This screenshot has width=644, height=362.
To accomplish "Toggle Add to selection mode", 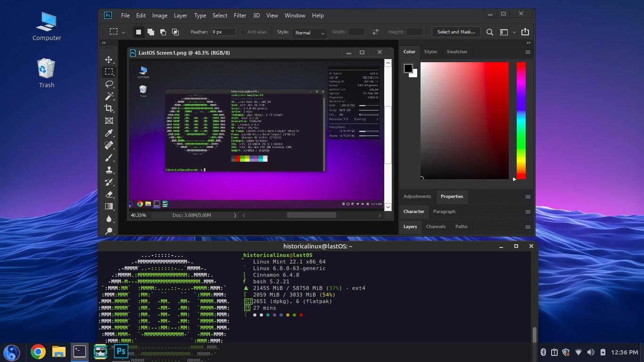I will click(x=151, y=32).
